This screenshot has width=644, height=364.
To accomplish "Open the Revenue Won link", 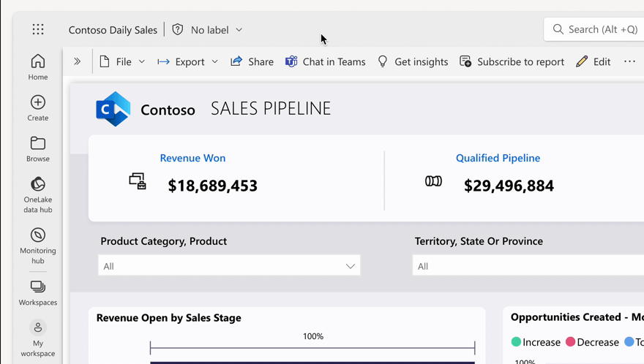I will [x=192, y=158].
